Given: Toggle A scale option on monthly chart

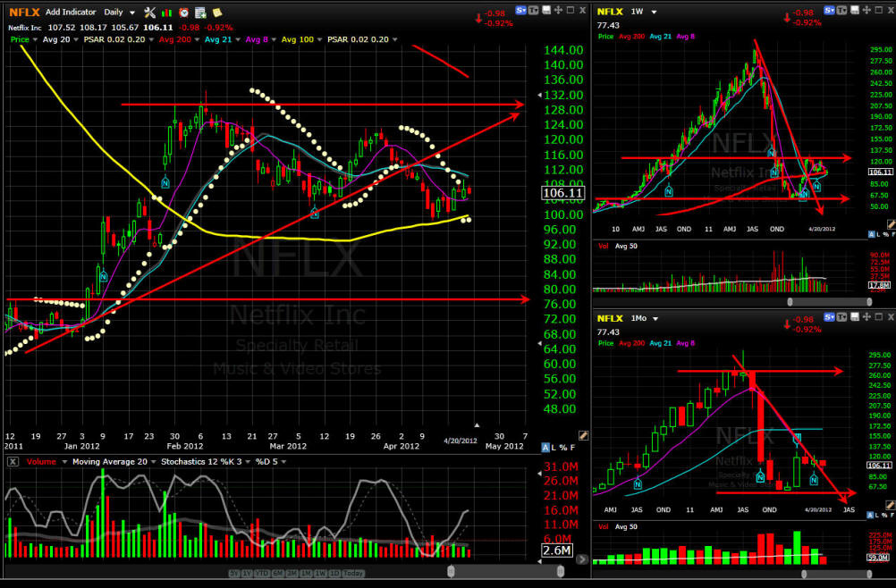Looking at the screenshot, I should point(872,515).
